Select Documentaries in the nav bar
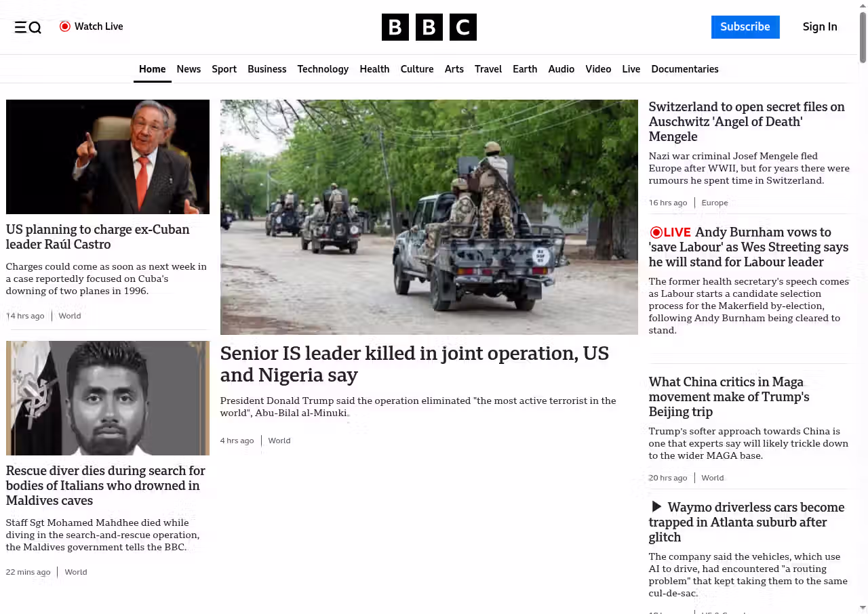Screen dimensions: 868x614 [x=685, y=69]
